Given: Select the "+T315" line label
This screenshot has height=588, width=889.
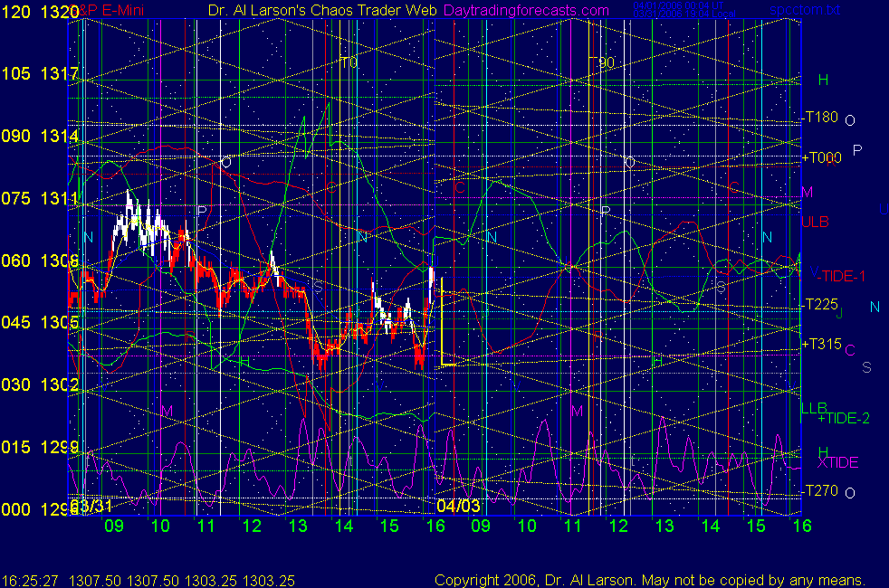Looking at the screenshot, I should 821,344.
